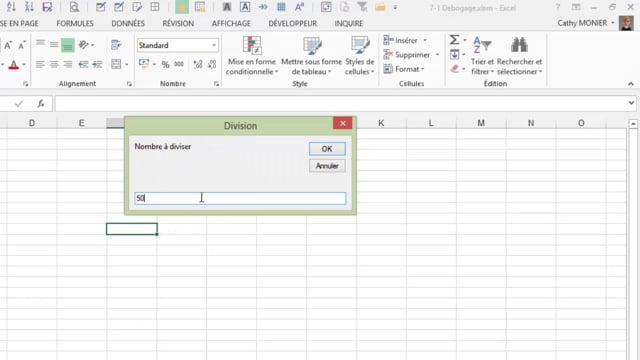
Task: Open Alignement dialog launcher
Action: coord(129,84)
